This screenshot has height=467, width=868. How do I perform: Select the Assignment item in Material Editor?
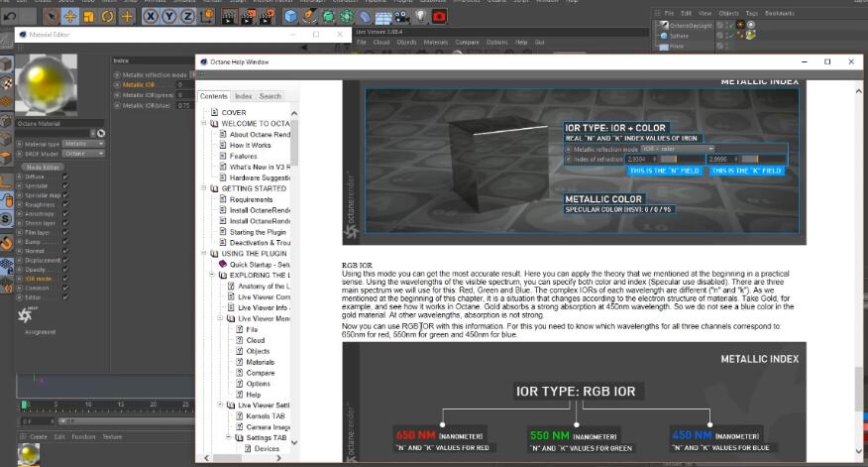click(41, 332)
